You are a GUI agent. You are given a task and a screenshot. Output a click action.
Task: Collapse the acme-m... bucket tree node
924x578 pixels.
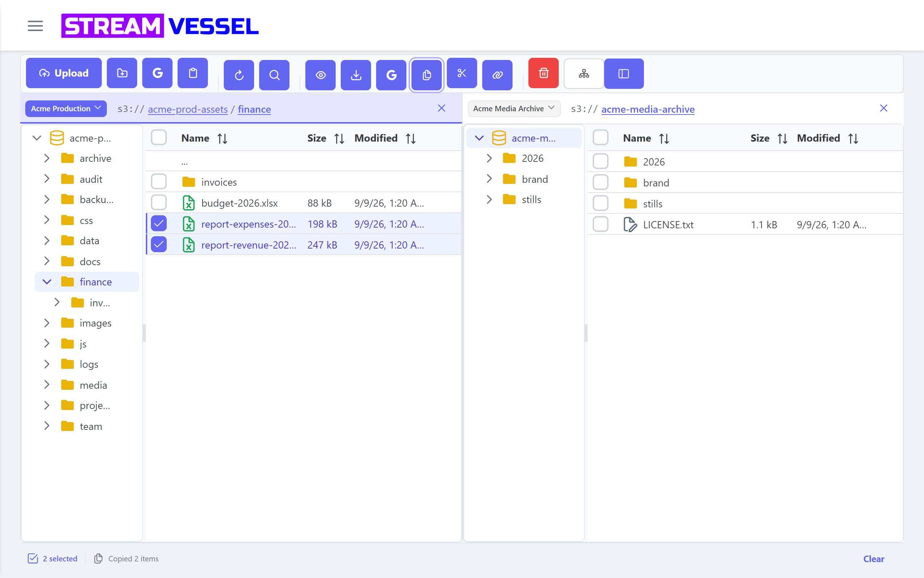click(479, 138)
